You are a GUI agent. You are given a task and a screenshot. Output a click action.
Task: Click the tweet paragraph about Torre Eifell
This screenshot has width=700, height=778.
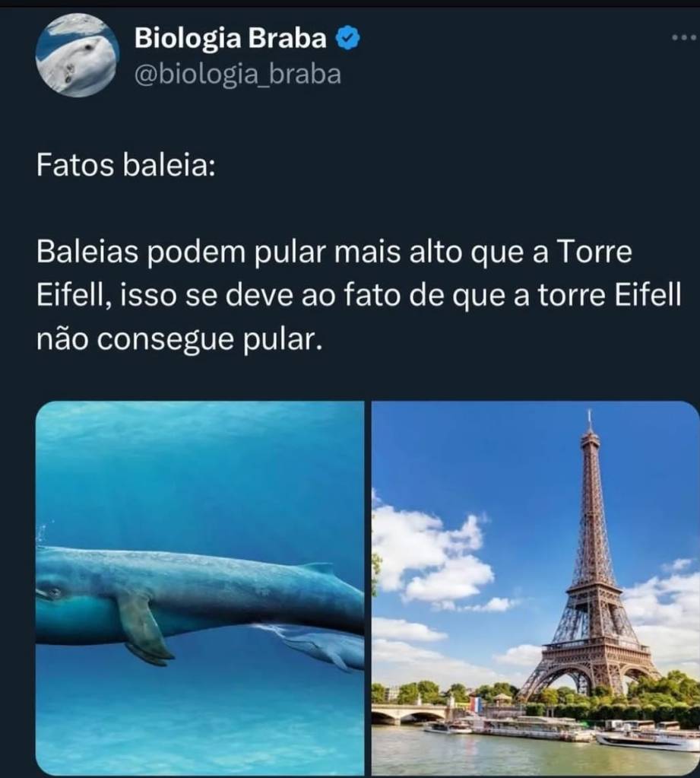(359, 296)
